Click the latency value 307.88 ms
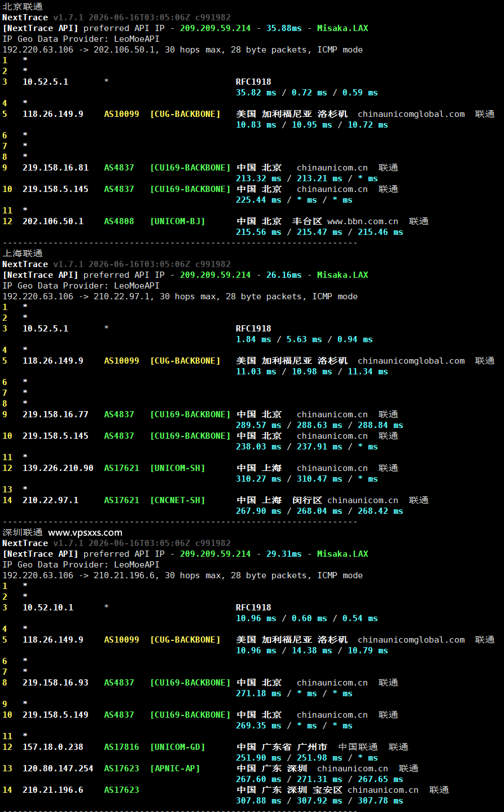This screenshot has height=812, width=504. pyautogui.click(x=258, y=801)
